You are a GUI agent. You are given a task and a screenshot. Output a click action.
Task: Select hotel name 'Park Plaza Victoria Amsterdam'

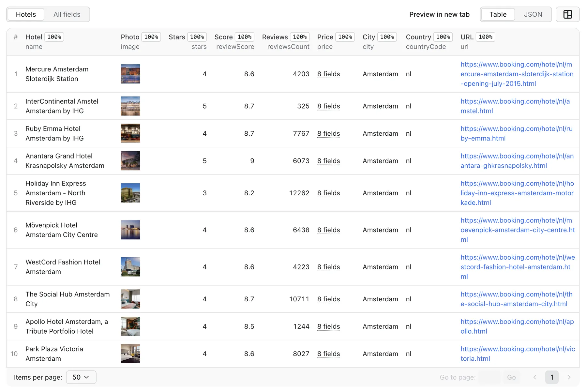(54, 354)
